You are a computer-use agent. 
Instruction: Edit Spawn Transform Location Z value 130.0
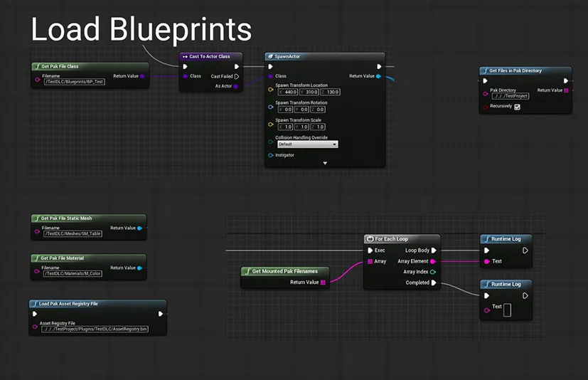point(331,92)
